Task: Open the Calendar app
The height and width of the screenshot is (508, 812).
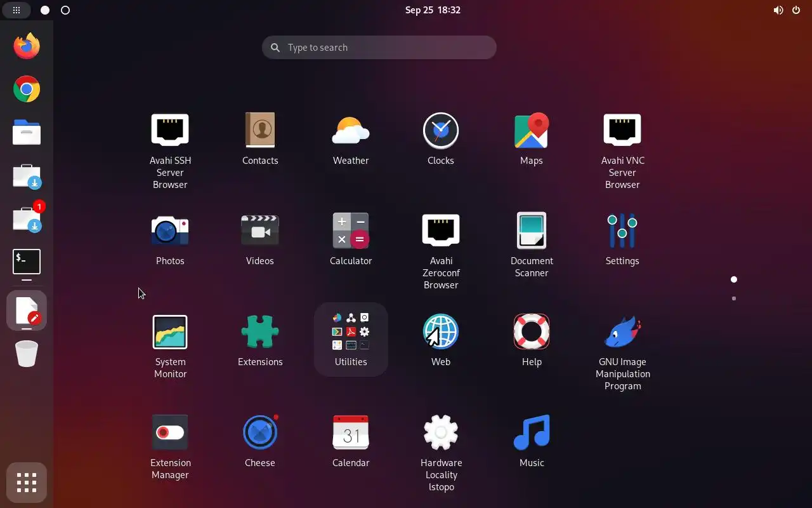Action: [351, 441]
